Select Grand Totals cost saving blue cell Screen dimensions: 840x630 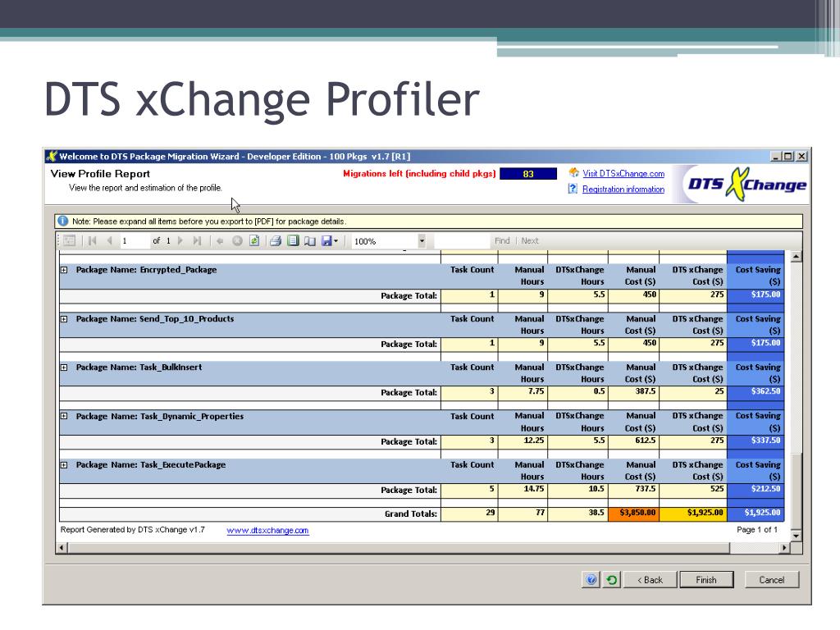click(x=756, y=514)
